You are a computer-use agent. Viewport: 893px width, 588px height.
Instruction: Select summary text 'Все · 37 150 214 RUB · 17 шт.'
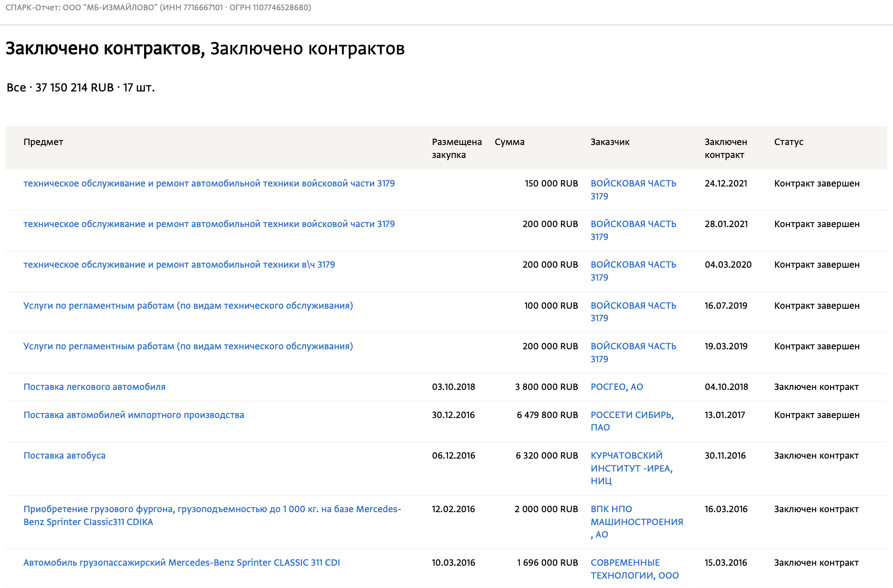pos(81,87)
